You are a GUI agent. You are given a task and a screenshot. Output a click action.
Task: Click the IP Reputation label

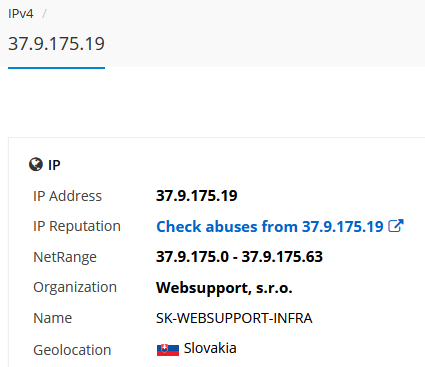[77, 227]
